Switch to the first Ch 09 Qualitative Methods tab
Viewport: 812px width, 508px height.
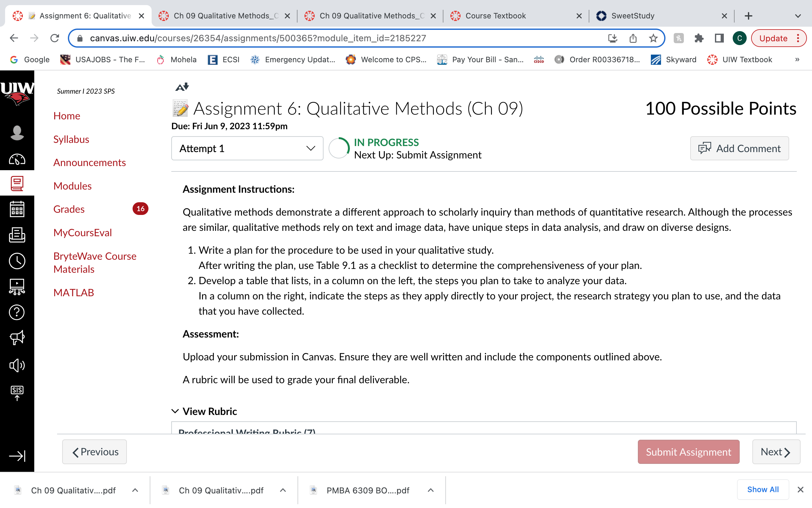tap(224, 16)
